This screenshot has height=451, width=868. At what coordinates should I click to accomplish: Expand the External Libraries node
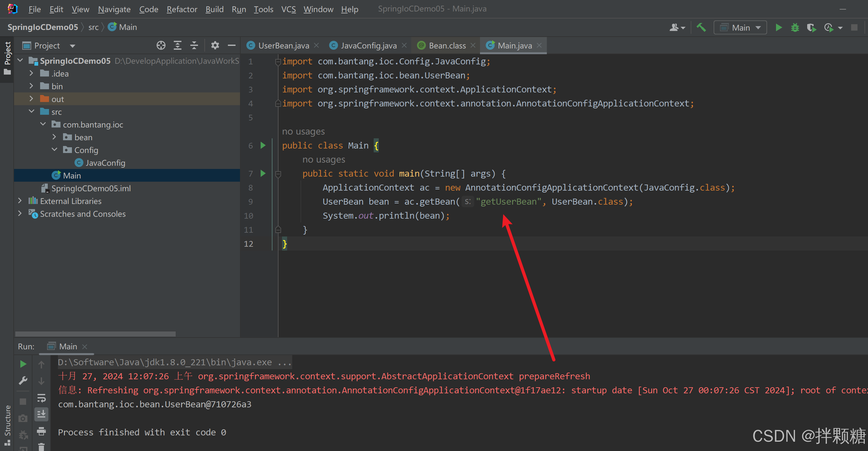point(20,201)
